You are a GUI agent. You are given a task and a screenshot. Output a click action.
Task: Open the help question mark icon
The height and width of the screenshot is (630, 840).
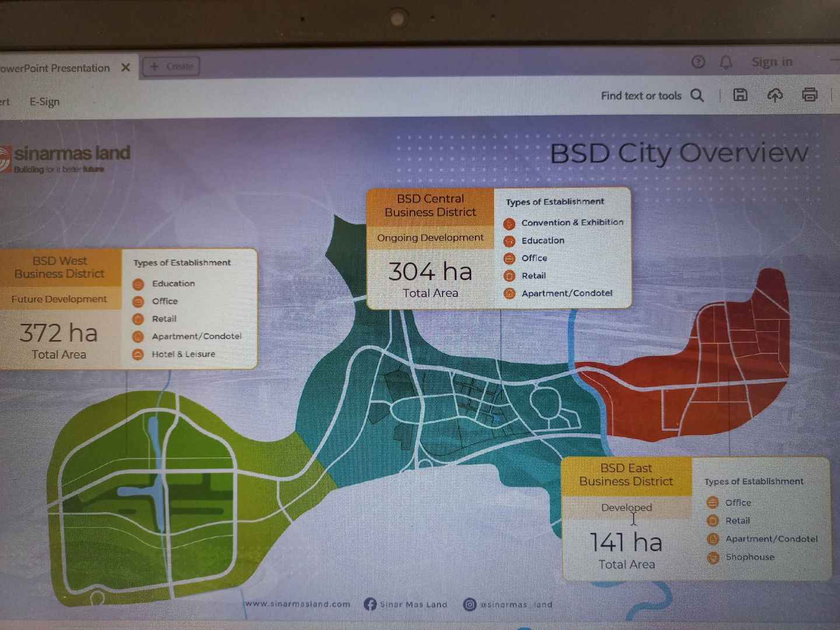tap(698, 62)
